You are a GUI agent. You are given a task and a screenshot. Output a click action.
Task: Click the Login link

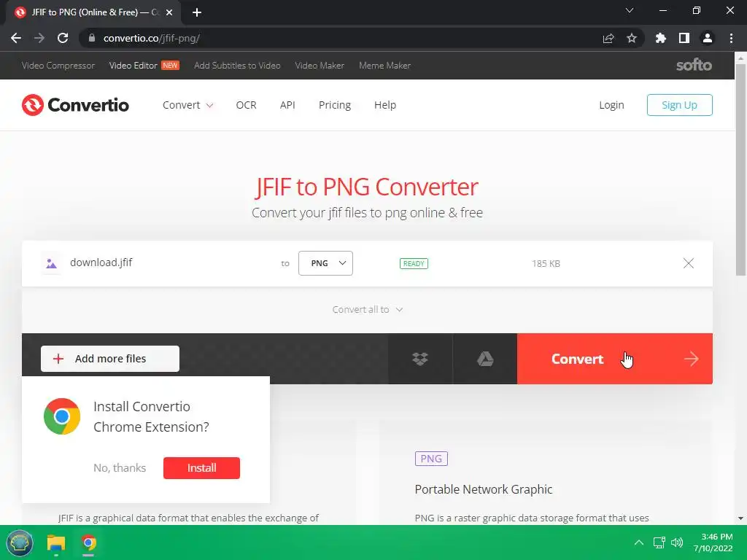612,105
